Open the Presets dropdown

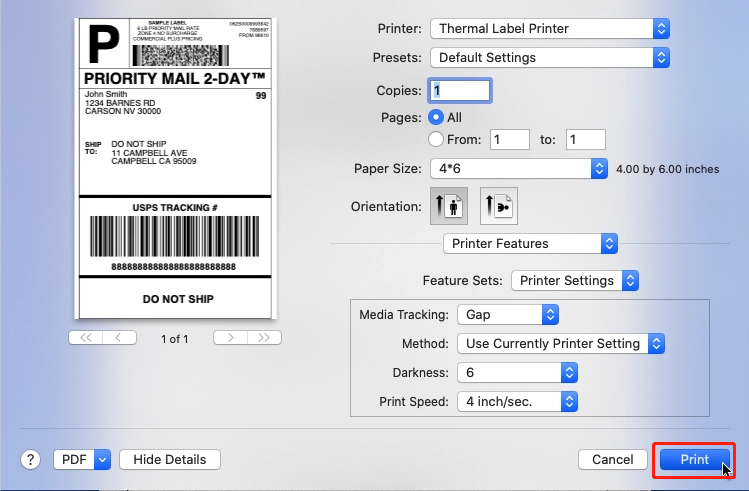click(550, 58)
